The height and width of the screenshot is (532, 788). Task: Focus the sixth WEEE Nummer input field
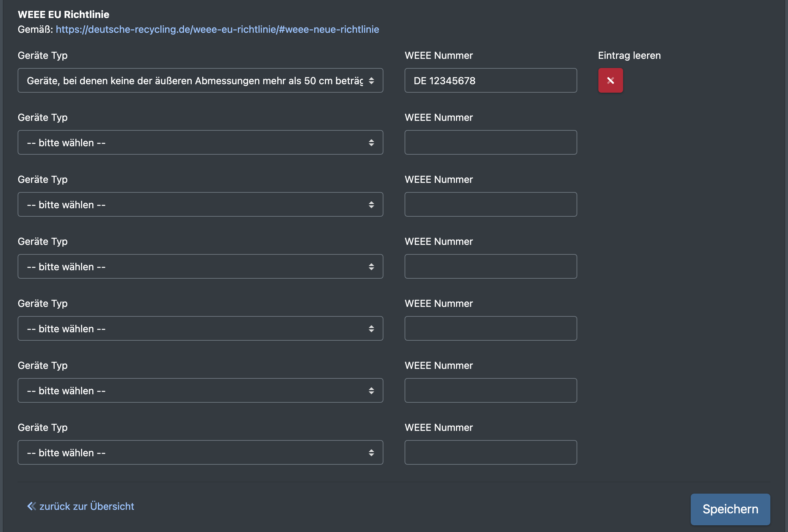click(491, 390)
